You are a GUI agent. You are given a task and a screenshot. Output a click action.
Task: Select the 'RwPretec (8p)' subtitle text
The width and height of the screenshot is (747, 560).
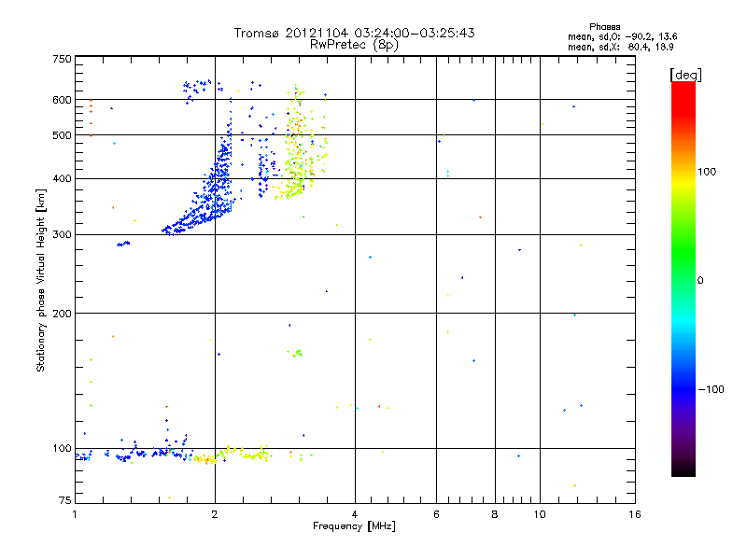(354, 45)
